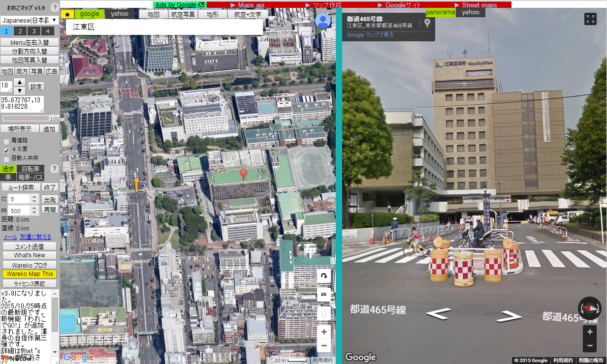This screenshot has height=364, width=607.
Task: Click the yellow dot marker button
Action: point(67,14)
